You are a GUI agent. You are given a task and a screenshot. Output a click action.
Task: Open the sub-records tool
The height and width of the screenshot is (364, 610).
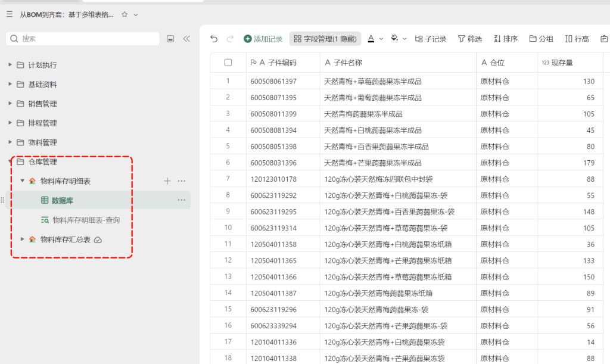[x=430, y=39]
